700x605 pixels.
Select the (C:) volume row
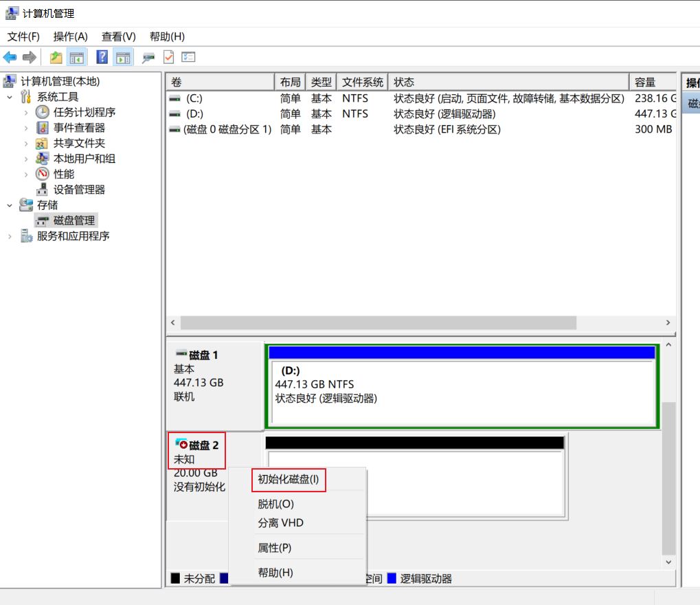click(194, 98)
